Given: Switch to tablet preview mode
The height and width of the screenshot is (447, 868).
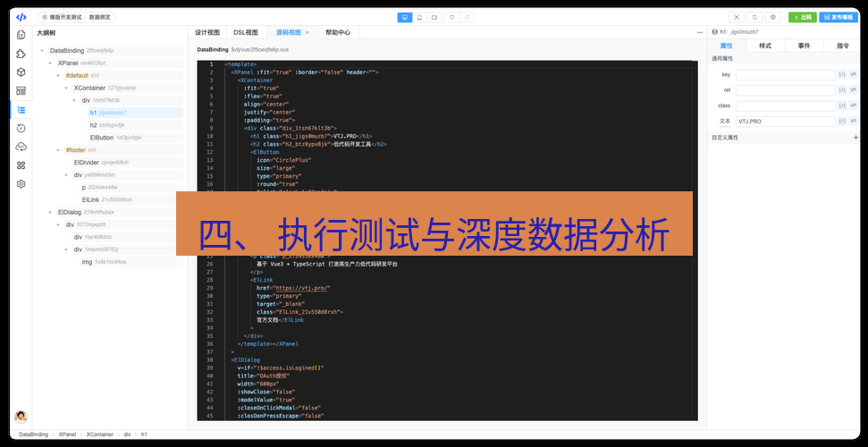Looking at the screenshot, I should click(x=434, y=17).
